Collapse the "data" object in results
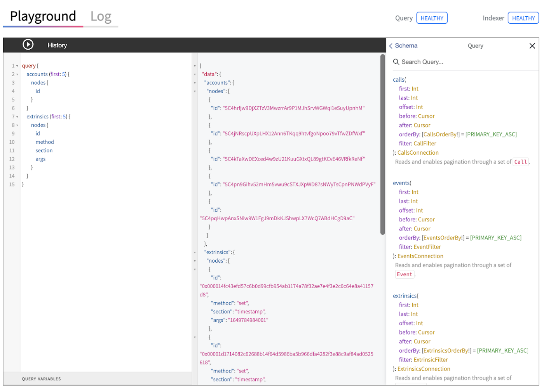This screenshot has width=544, height=392. [195, 75]
